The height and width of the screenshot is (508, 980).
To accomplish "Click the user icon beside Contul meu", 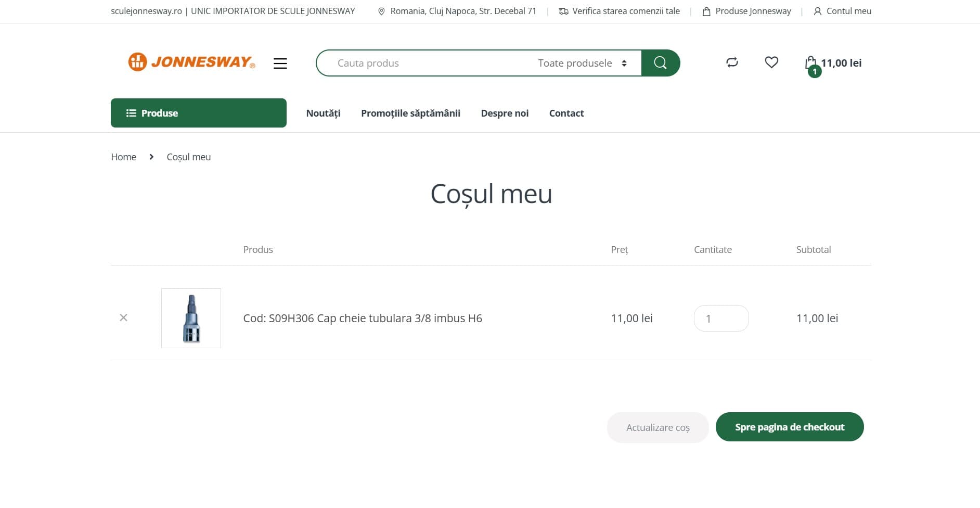I will (818, 11).
